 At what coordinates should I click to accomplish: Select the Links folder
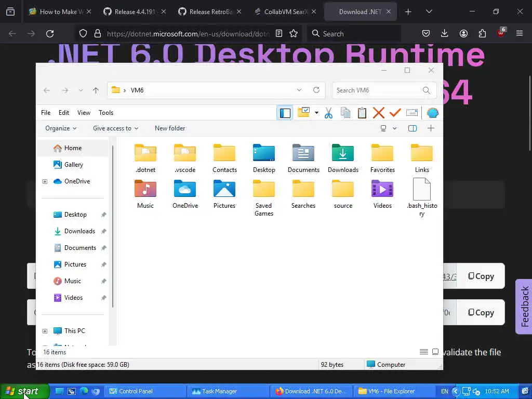coord(422,158)
